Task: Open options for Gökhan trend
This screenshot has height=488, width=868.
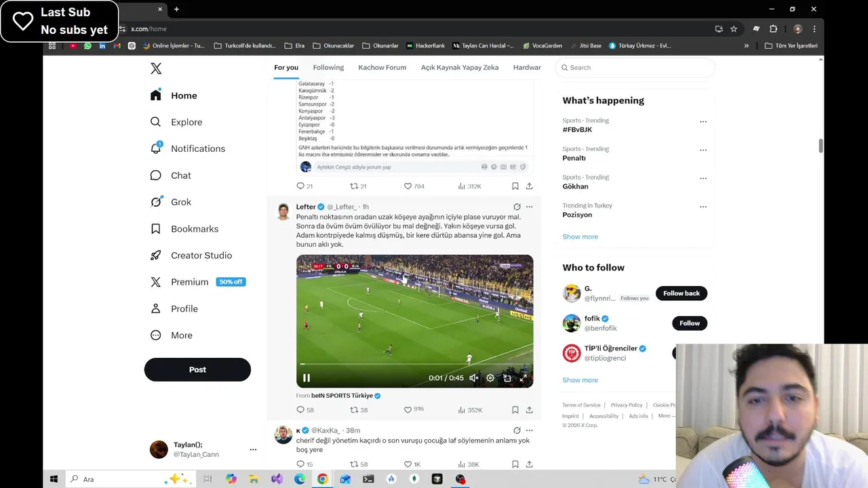Action: 703,179
